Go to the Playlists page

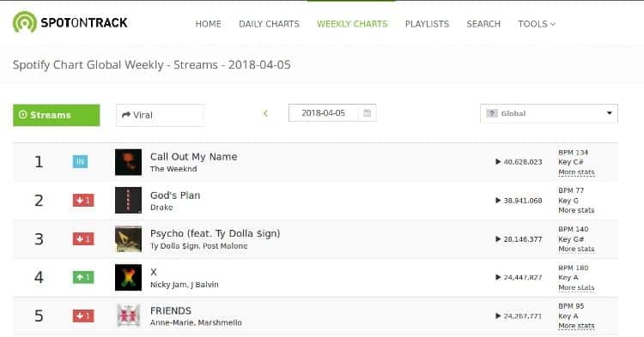click(x=427, y=24)
